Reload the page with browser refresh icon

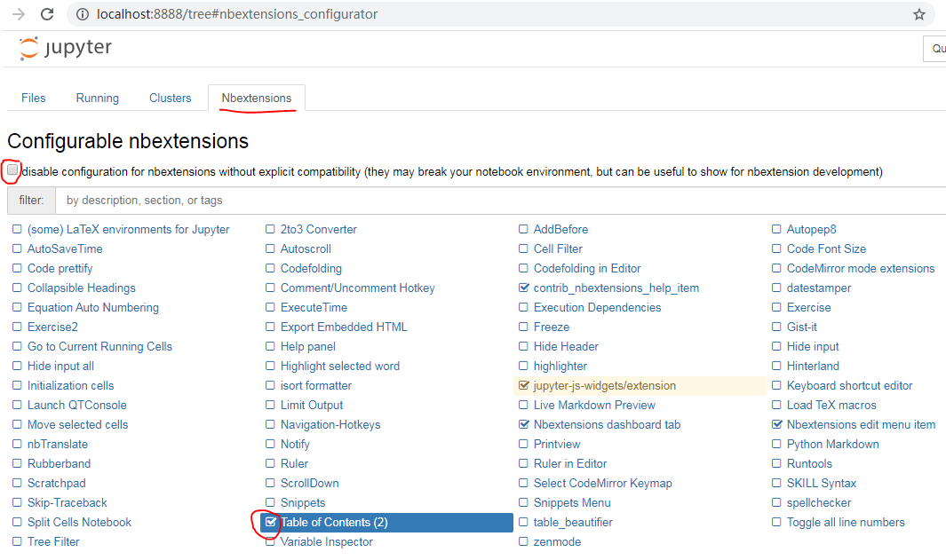point(47,14)
